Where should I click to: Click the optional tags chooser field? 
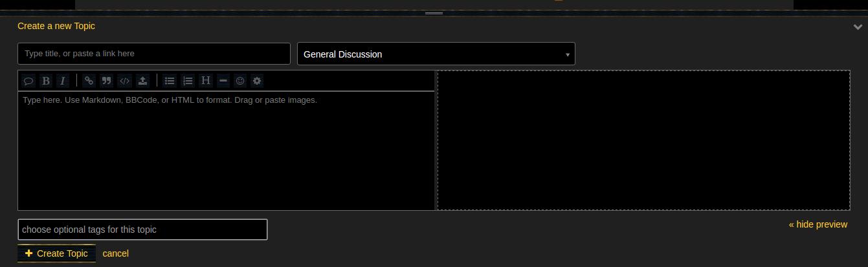coord(142,230)
